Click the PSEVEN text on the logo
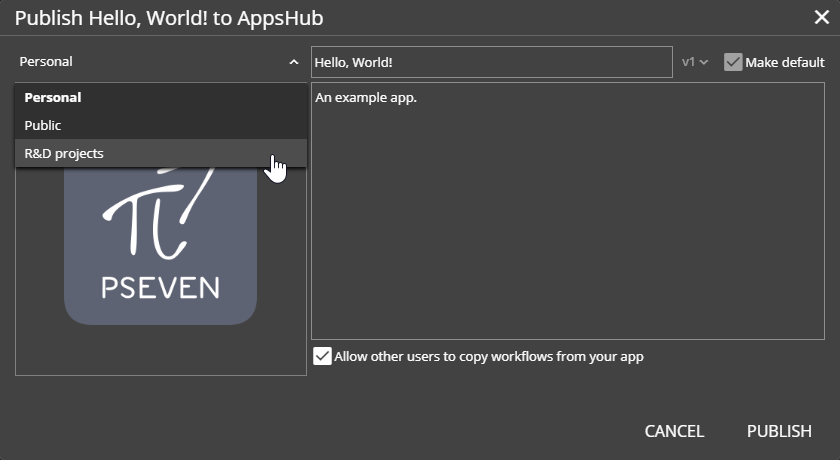Viewport: 840px width, 460px height. (x=160, y=288)
